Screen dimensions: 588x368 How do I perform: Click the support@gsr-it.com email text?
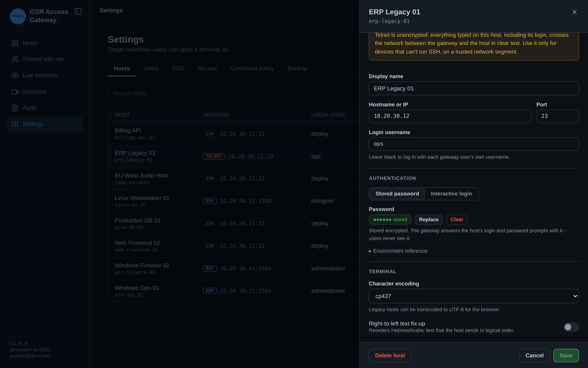click(30, 356)
